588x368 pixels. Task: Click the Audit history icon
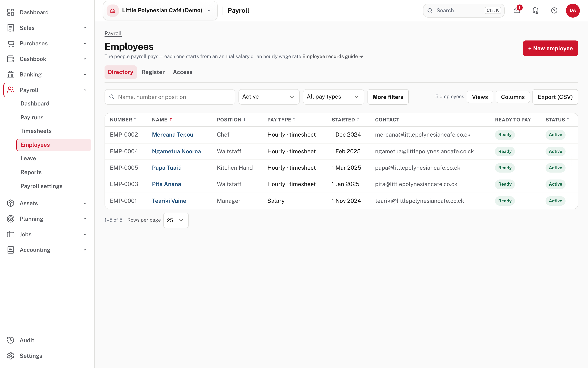pos(10,340)
